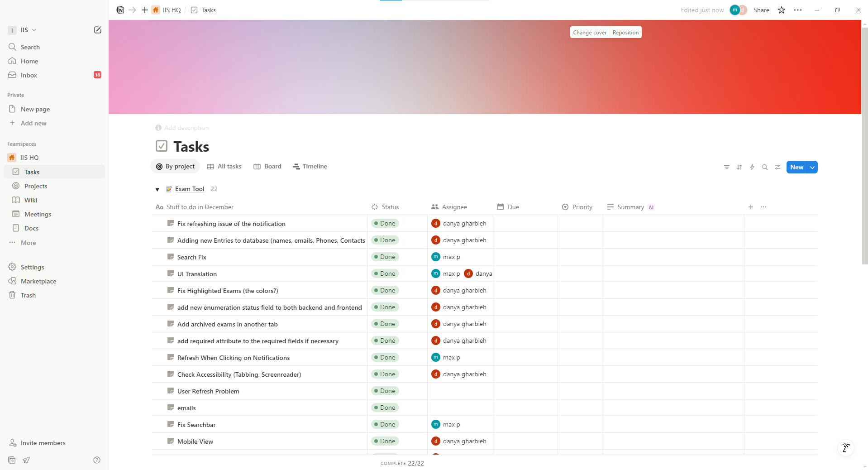Open Search from the sidebar
This screenshot has width=868, height=470.
coord(31,47)
